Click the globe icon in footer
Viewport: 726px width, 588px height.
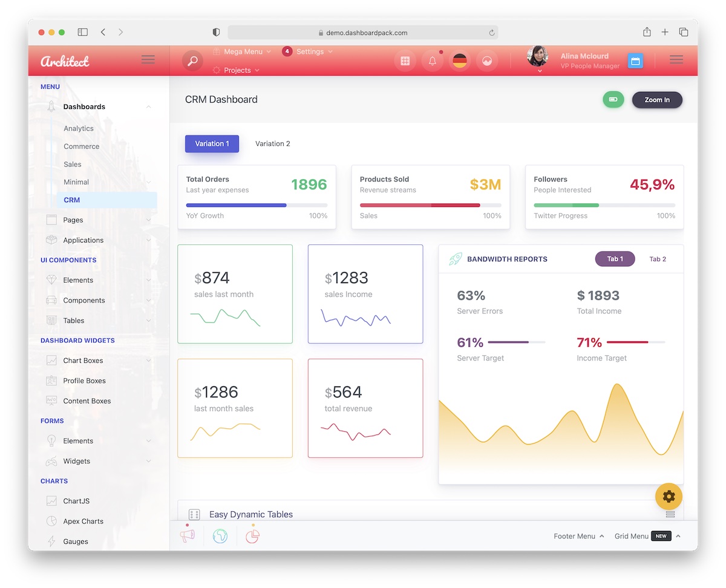coord(220,535)
